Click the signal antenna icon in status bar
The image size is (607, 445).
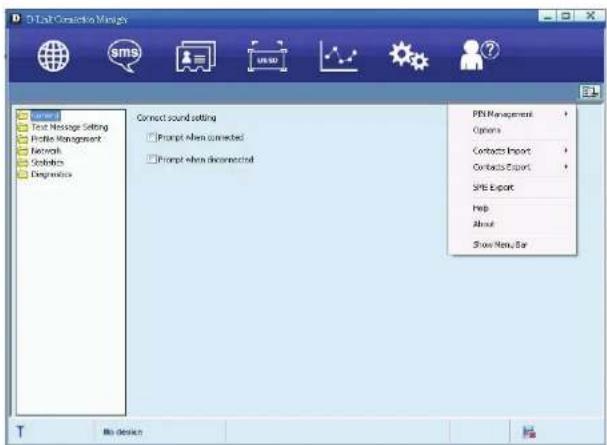(x=20, y=431)
